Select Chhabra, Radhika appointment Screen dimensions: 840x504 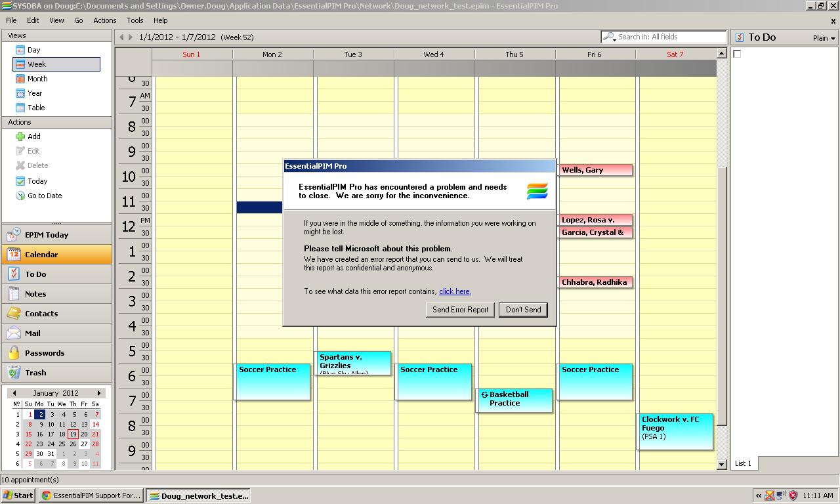tap(595, 282)
